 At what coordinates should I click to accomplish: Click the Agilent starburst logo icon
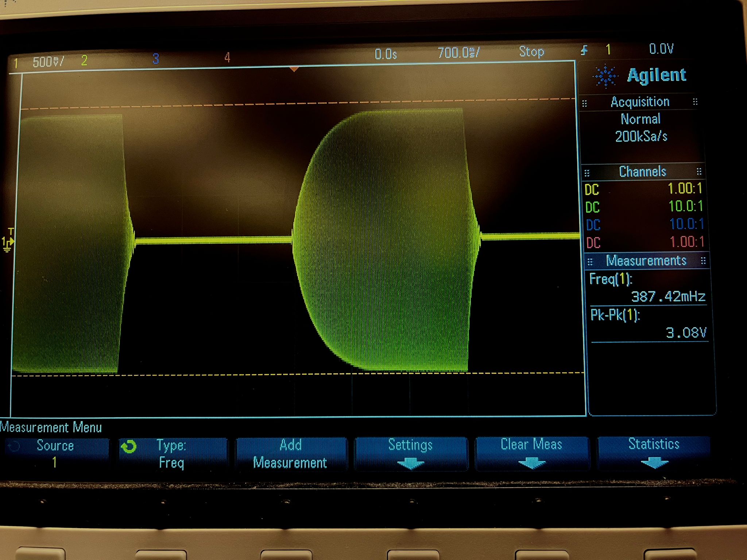[606, 77]
